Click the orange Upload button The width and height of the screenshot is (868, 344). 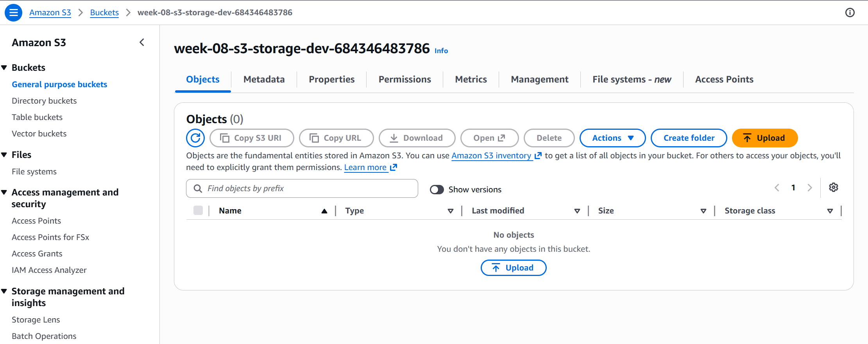coord(765,138)
